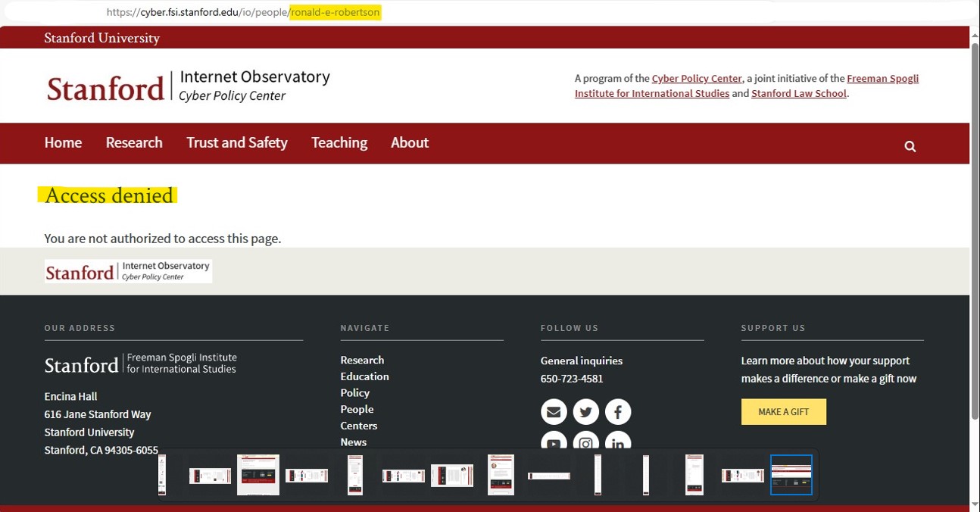Click Stanford University in top banner
This screenshot has height=512, width=980.
[x=102, y=38]
